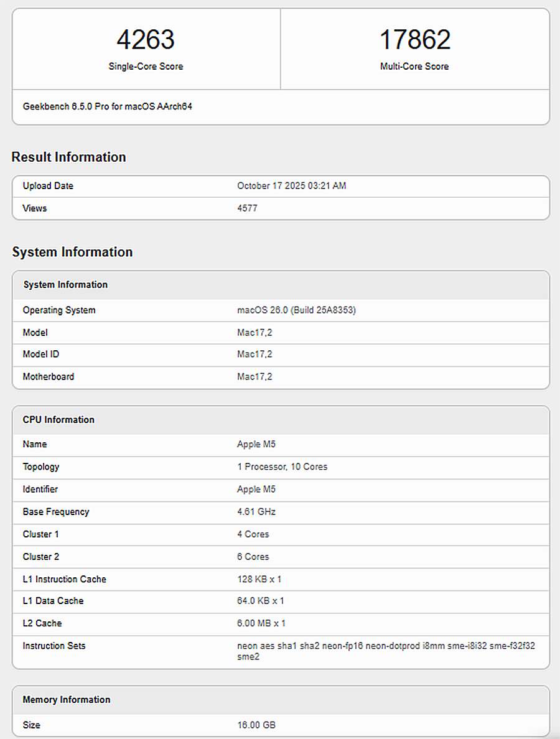The image size is (560, 739).
Task: Click the Multi-Core Score value 17862
Action: tap(414, 40)
